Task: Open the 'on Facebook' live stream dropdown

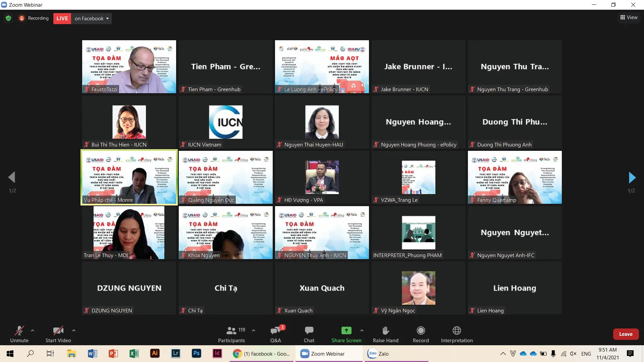Action: pos(92,18)
